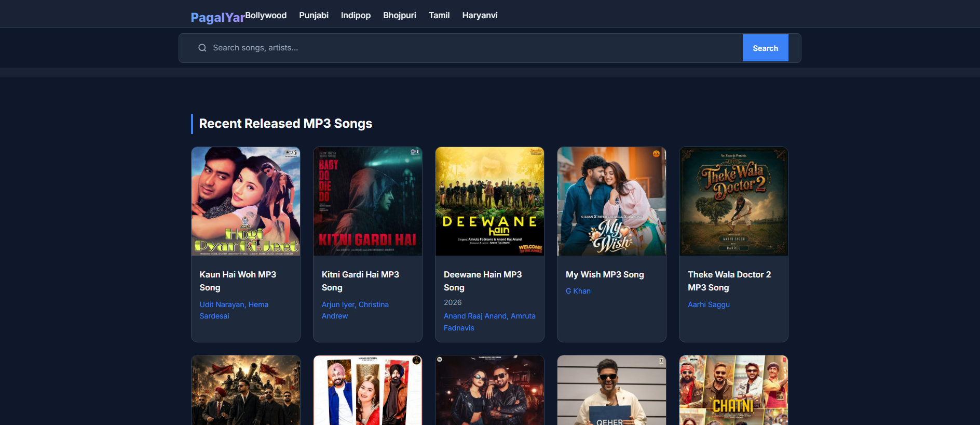The width and height of the screenshot is (980, 425).
Task: Open the CHATNI movie cover thumbnail
Action: pos(734,390)
